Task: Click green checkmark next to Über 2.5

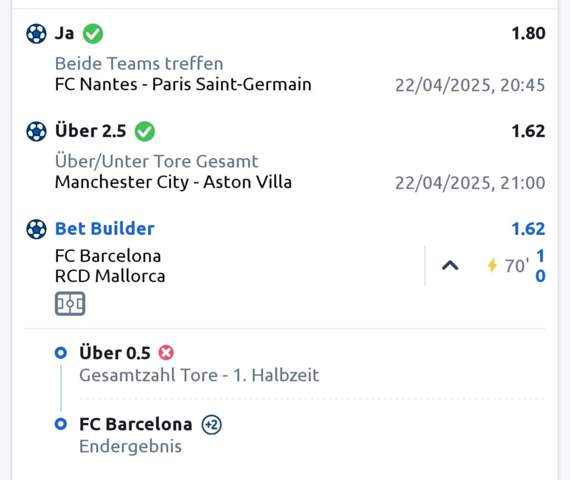Action: point(145,131)
